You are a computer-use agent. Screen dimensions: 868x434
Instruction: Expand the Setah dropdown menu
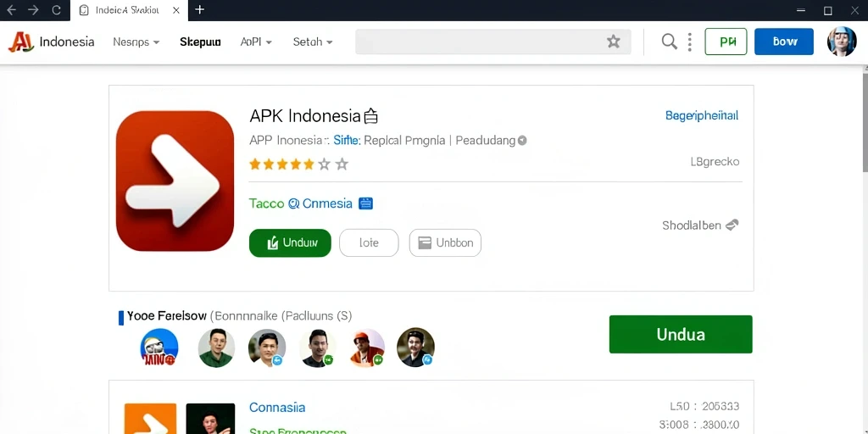313,42
